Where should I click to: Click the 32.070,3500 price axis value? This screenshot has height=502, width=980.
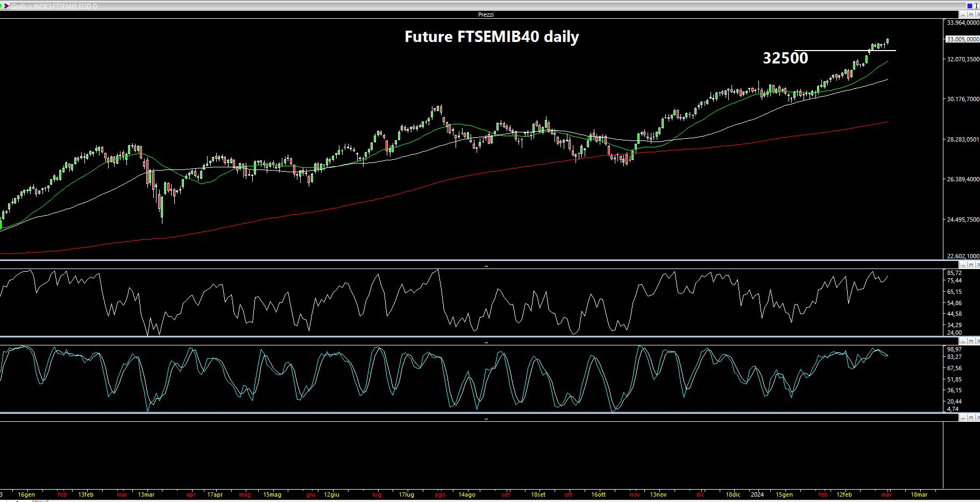coord(963,59)
